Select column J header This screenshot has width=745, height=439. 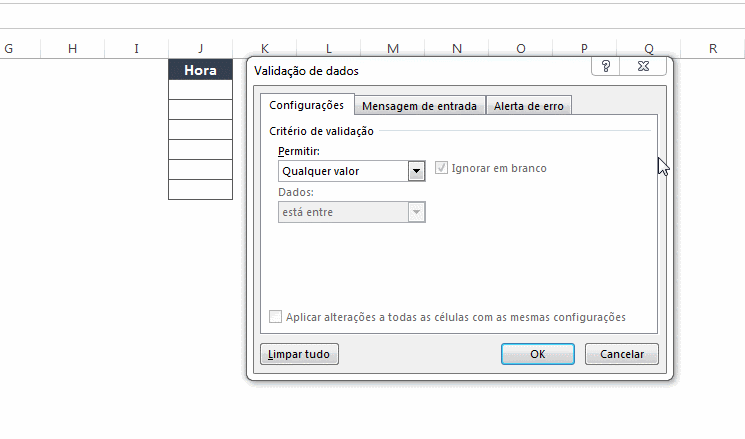pos(200,48)
